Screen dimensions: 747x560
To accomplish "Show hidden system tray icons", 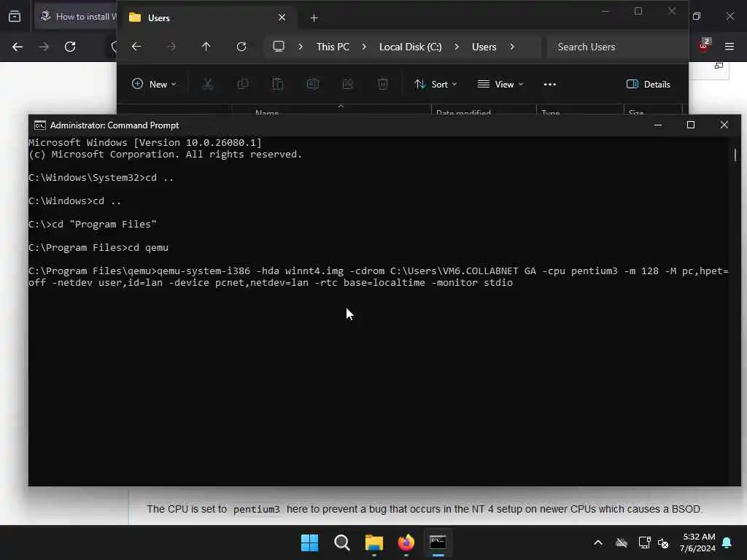I will pyautogui.click(x=598, y=542).
